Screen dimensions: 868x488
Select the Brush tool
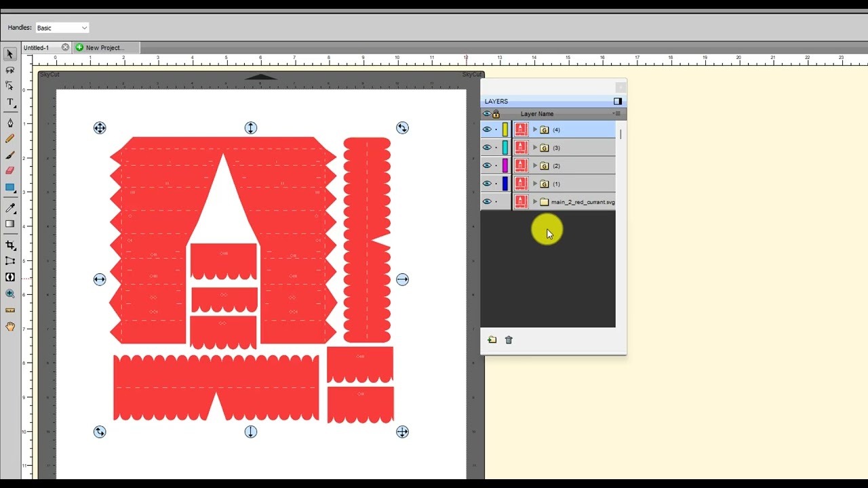tap(9, 155)
